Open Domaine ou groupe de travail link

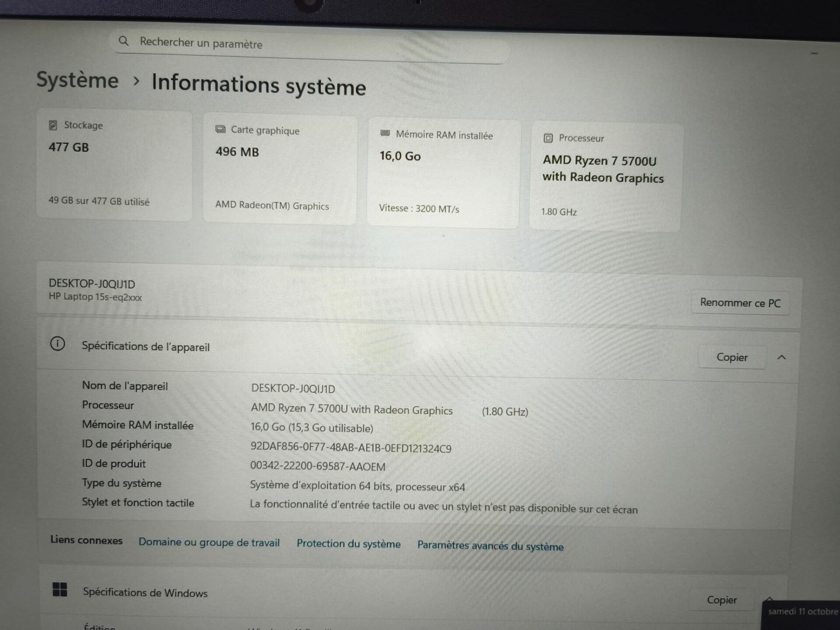coord(209,542)
